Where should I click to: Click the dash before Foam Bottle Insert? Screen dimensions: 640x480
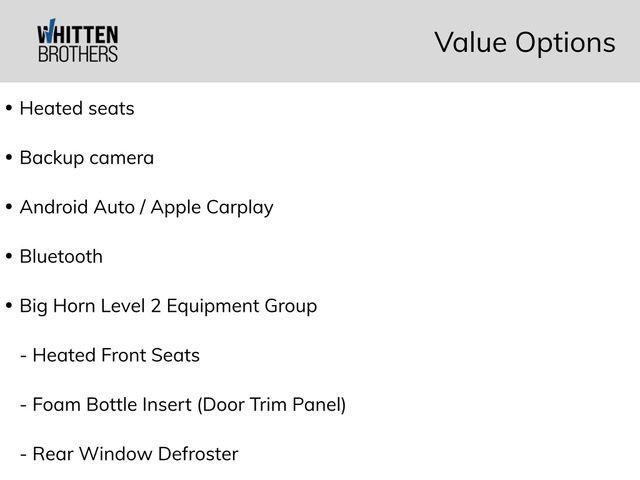coord(23,405)
